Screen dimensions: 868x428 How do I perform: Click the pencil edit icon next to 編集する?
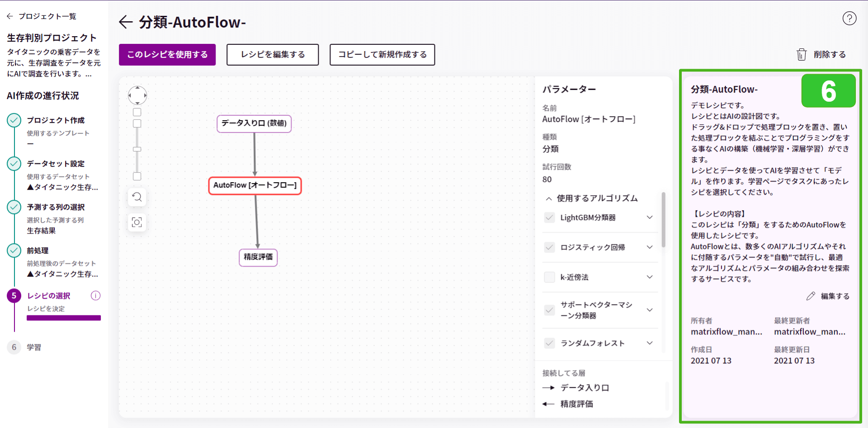811,296
